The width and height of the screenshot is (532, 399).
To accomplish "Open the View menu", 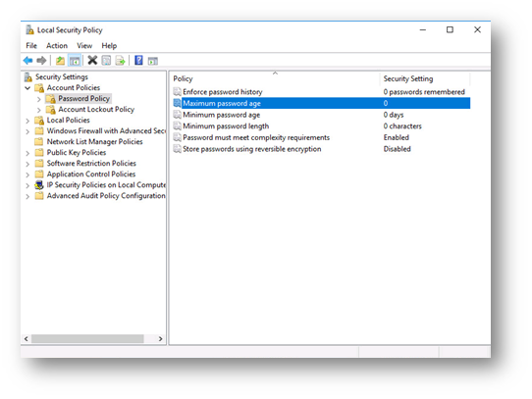I will tap(84, 45).
